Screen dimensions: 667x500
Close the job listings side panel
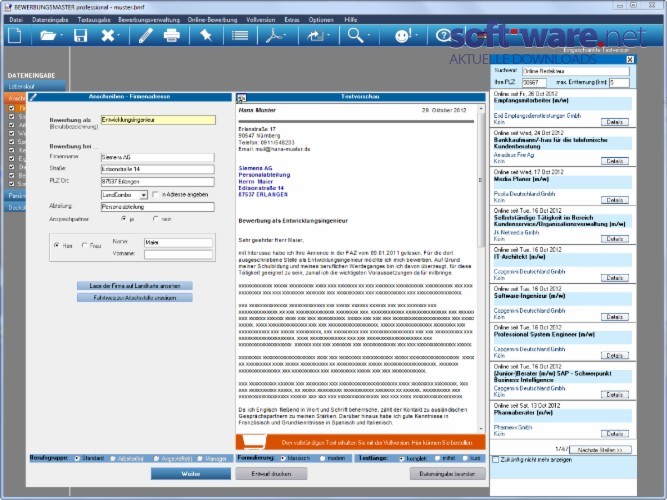pyautogui.click(x=630, y=59)
